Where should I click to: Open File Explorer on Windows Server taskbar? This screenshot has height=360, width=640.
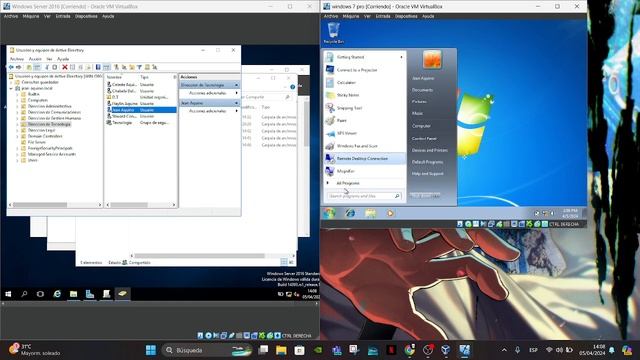click(x=73, y=294)
